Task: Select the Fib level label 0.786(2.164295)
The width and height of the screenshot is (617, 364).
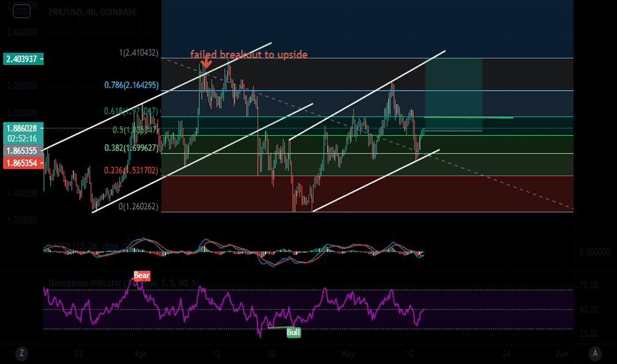Action: [x=132, y=85]
